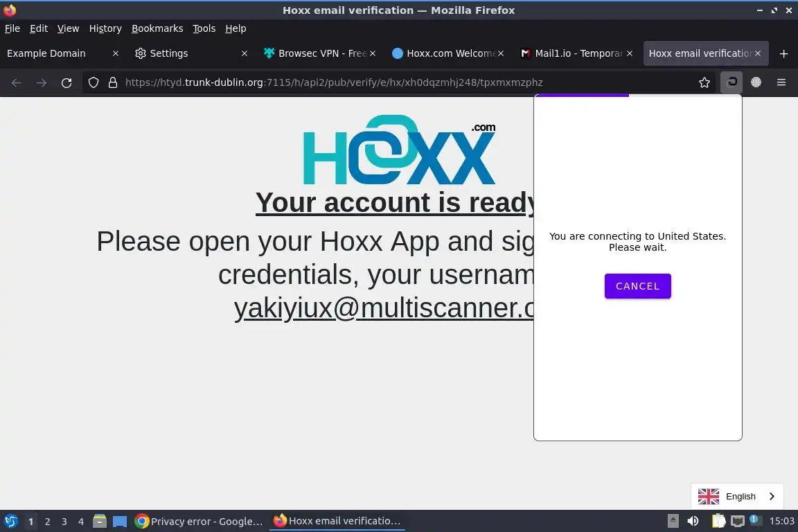Click the Hoxx.com logo
The height and width of the screenshot is (532, 798).
click(x=399, y=150)
